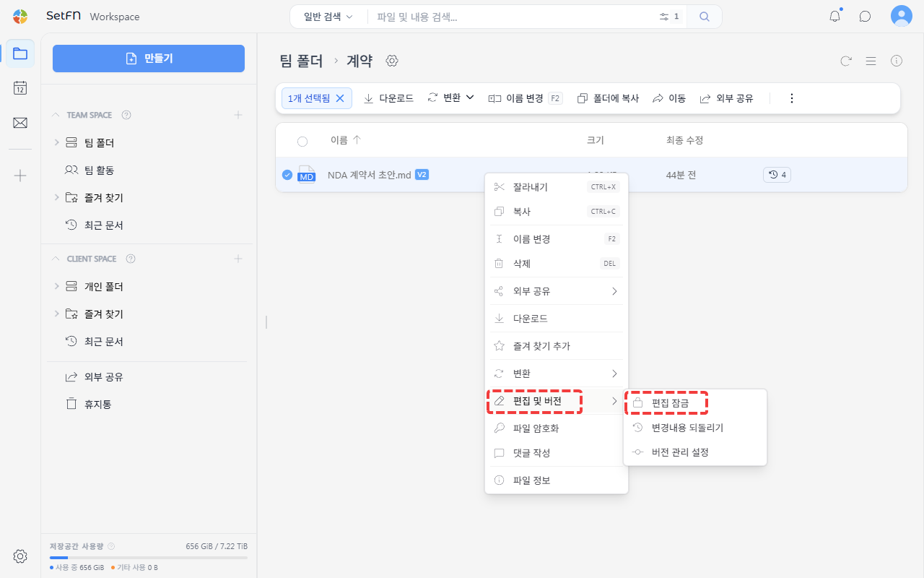924x578 pixels.
Task: Open 계약 folder settings gear
Action: click(392, 61)
